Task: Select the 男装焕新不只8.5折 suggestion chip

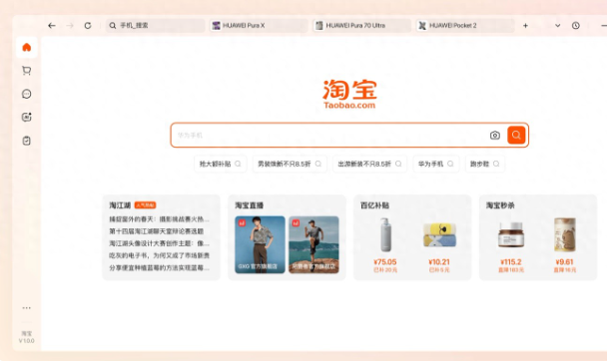Action: (x=290, y=164)
